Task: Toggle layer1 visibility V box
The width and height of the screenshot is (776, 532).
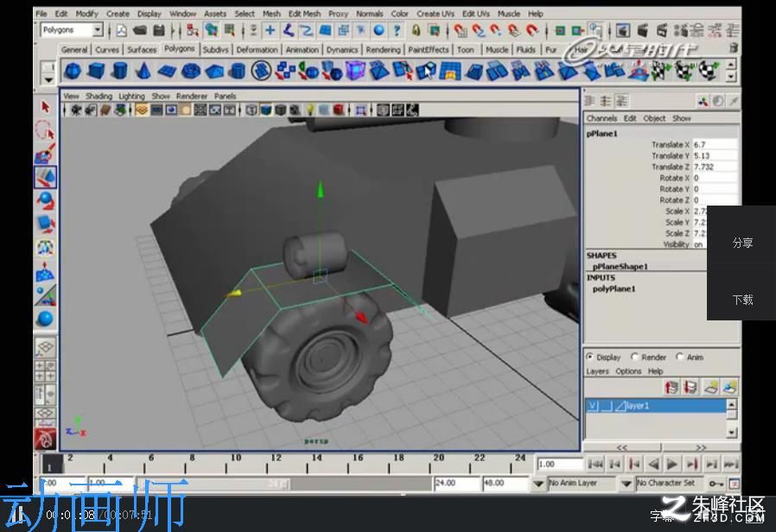Action: [593, 406]
